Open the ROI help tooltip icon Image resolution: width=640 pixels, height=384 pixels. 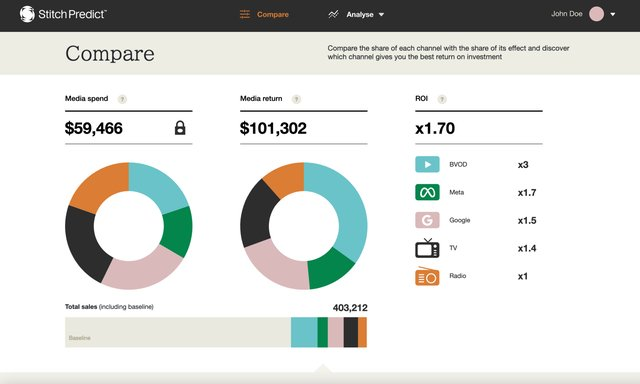point(442,99)
